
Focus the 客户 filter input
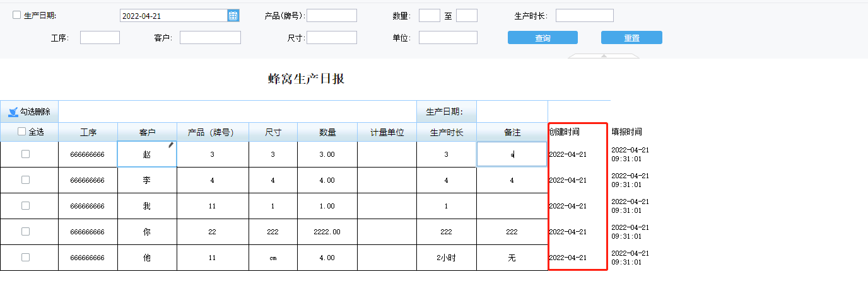(210, 38)
